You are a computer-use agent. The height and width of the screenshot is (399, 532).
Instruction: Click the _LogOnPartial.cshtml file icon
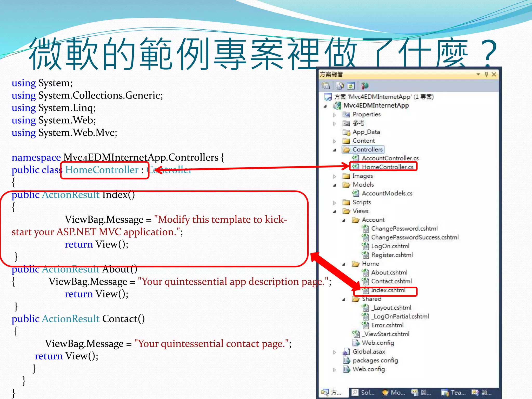[x=365, y=317]
